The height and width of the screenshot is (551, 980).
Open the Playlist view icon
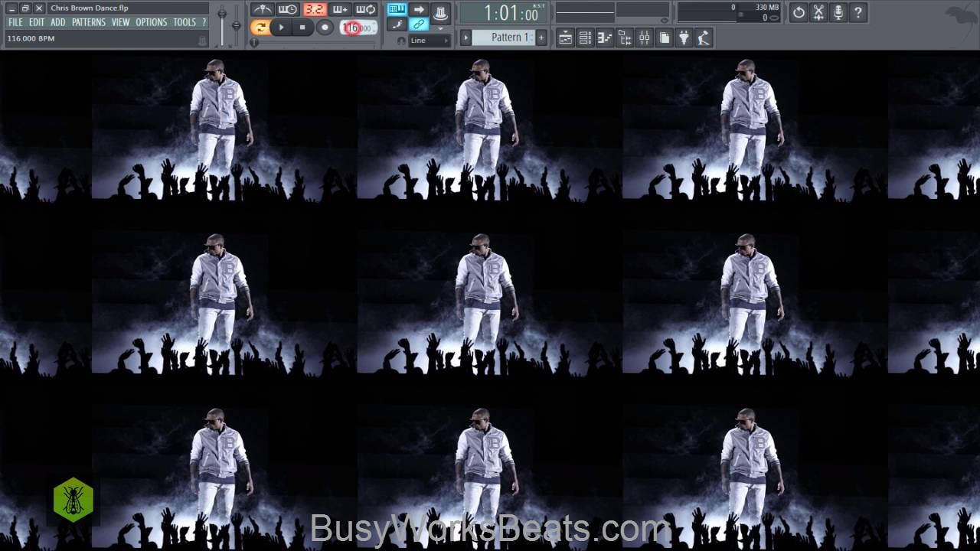[565, 37]
